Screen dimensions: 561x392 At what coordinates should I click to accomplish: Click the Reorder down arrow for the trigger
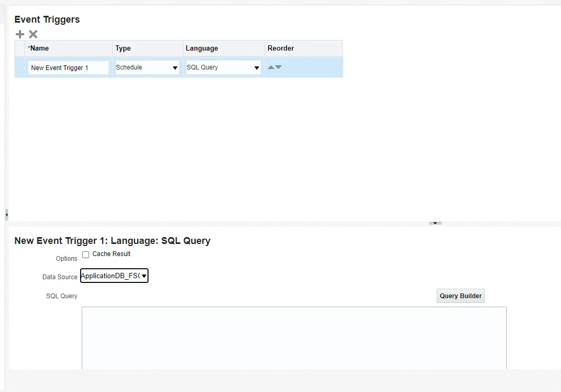(x=279, y=67)
